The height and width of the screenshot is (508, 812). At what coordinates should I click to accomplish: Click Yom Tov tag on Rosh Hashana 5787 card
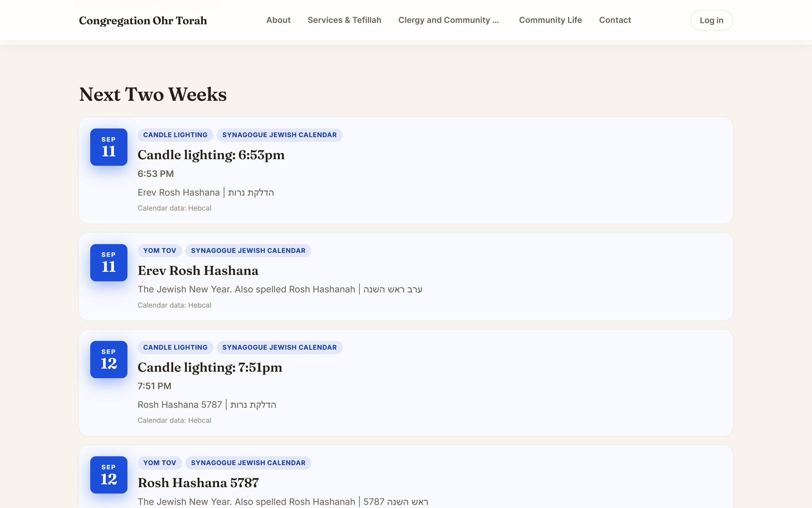click(x=160, y=463)
